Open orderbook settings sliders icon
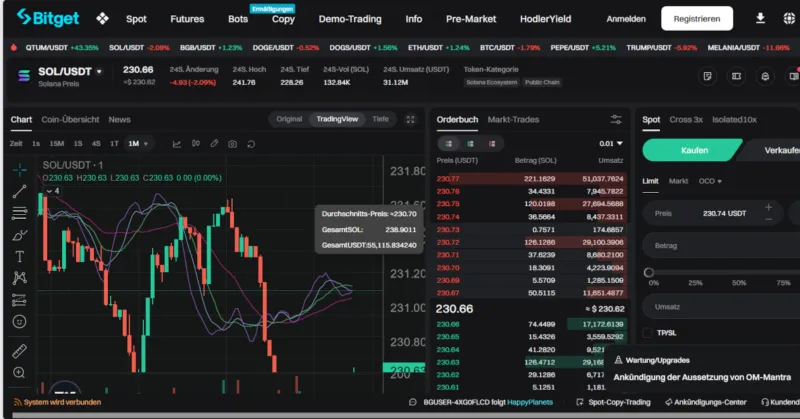800x419 pixels. [x=616, y=119]
